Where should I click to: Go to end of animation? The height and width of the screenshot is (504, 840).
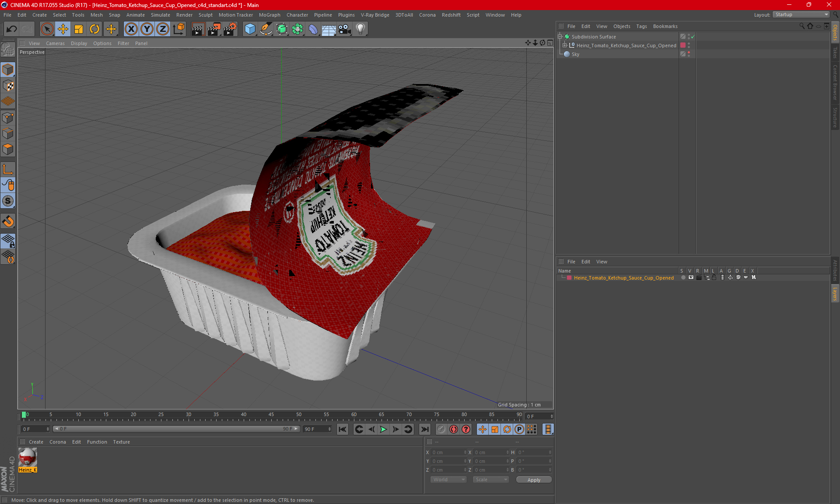pos(424,430)
